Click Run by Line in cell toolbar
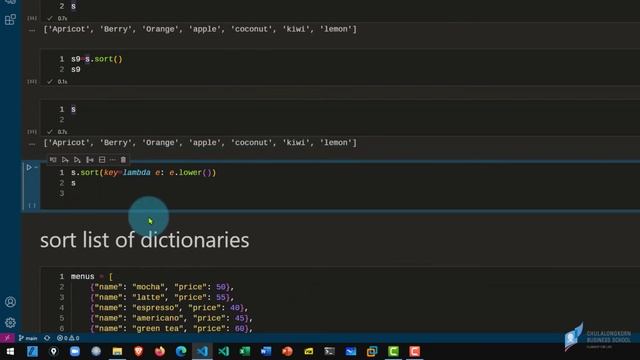 (53, 160)
